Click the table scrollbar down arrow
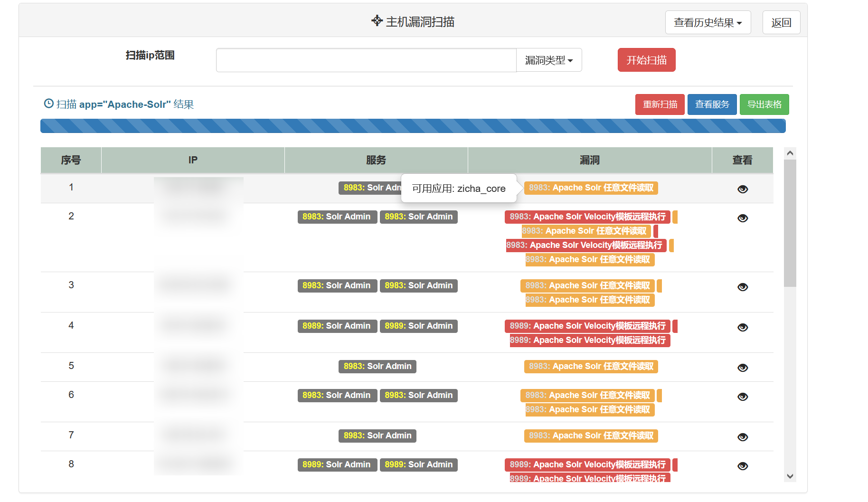This screenshot has width=868, height=502. coord(790,476)
